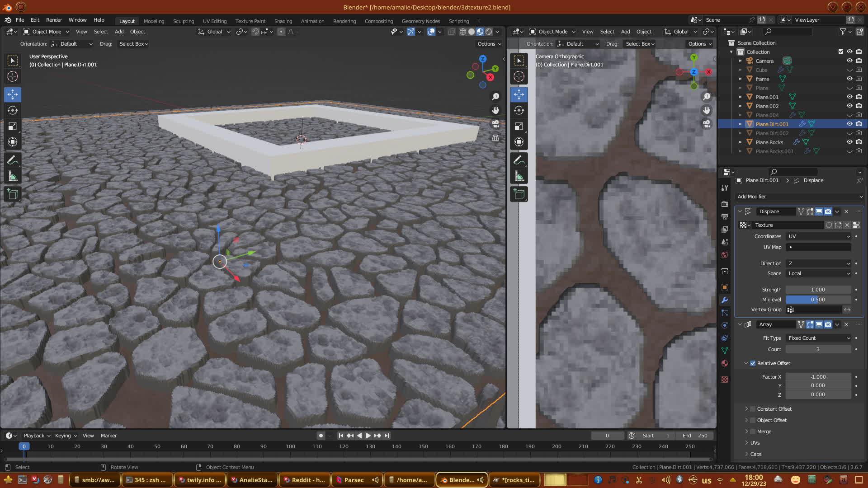Toggle camera view icon in left viewport
This screenshot has width=868, height=488.
click(x=495, y=124)
